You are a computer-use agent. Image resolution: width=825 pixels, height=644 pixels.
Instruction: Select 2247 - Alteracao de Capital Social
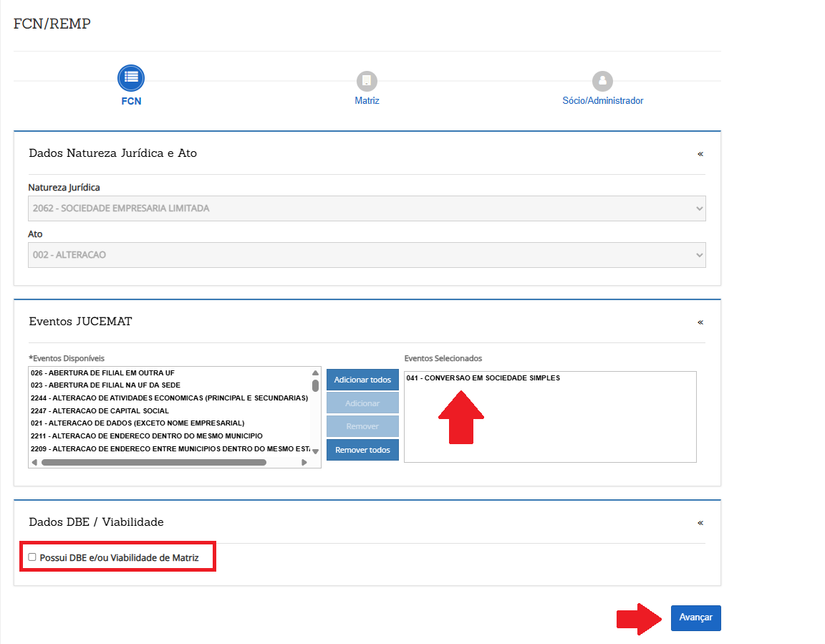pos(100,411)
